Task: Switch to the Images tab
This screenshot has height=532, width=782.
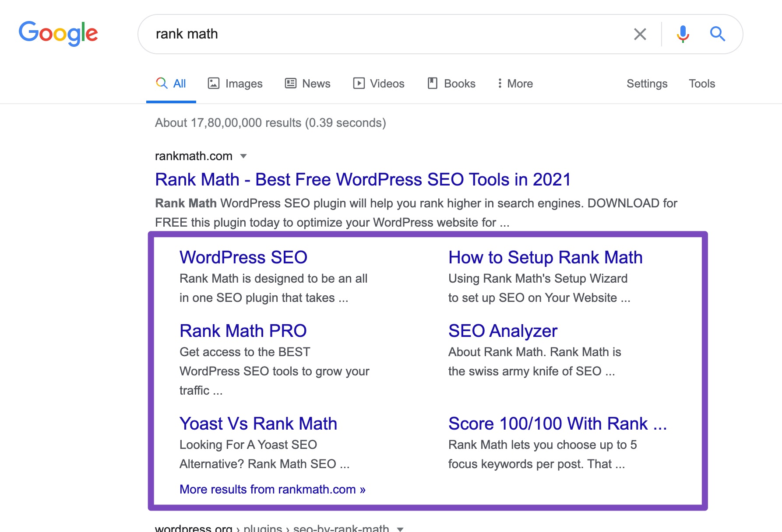Action: click(235, 84)
